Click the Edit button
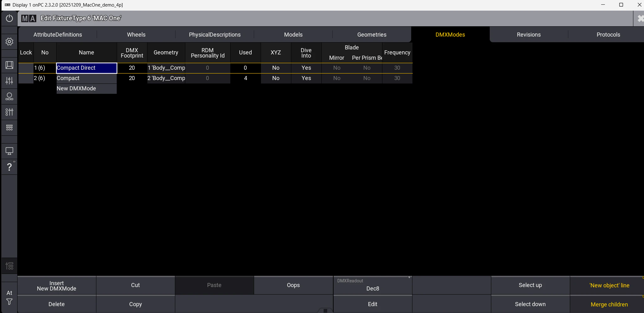Viewport: 644px width, 313px height. (372, 304)
